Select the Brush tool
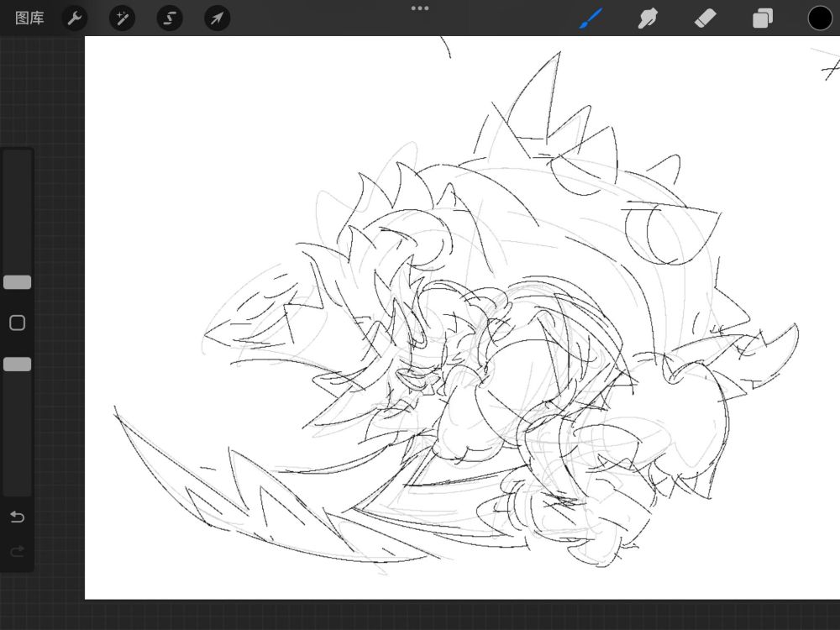Viewport: 840px width, 630px height. 591,18
